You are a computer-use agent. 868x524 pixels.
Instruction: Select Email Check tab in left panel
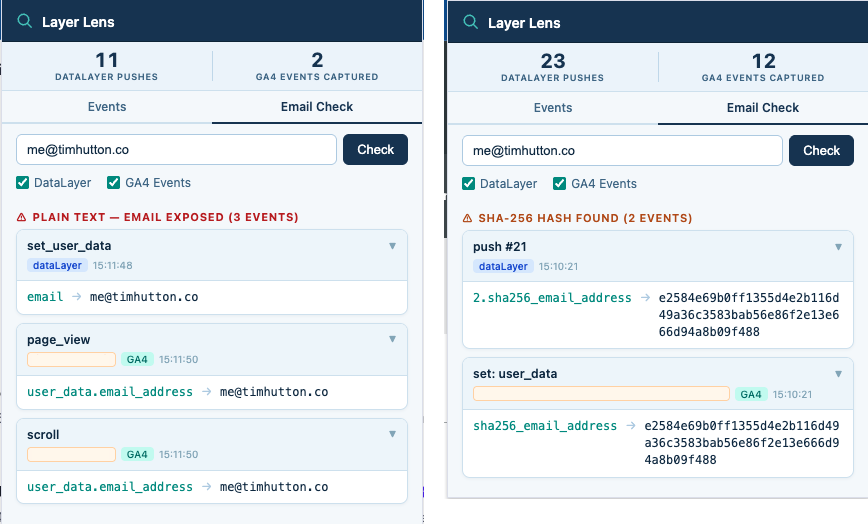click(x=317, y=107)
